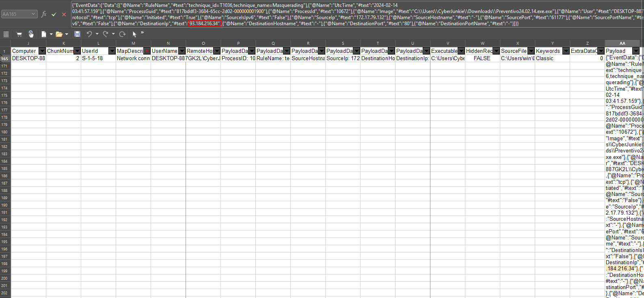Image resolution: width=644 pixels, height=298 pixels.
Task: Click the shopping cart toolbar icon
Action: pyautogui.click(x=19, y=34)
